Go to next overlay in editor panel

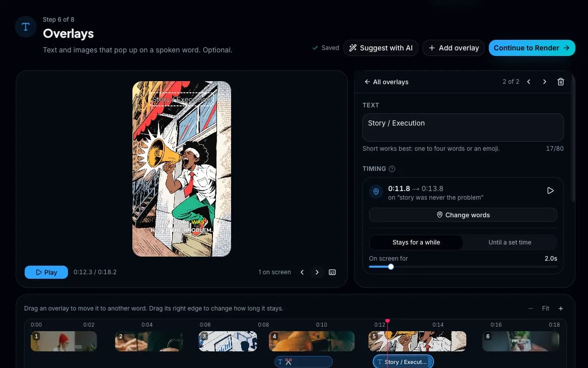click(x=545, y=82)
